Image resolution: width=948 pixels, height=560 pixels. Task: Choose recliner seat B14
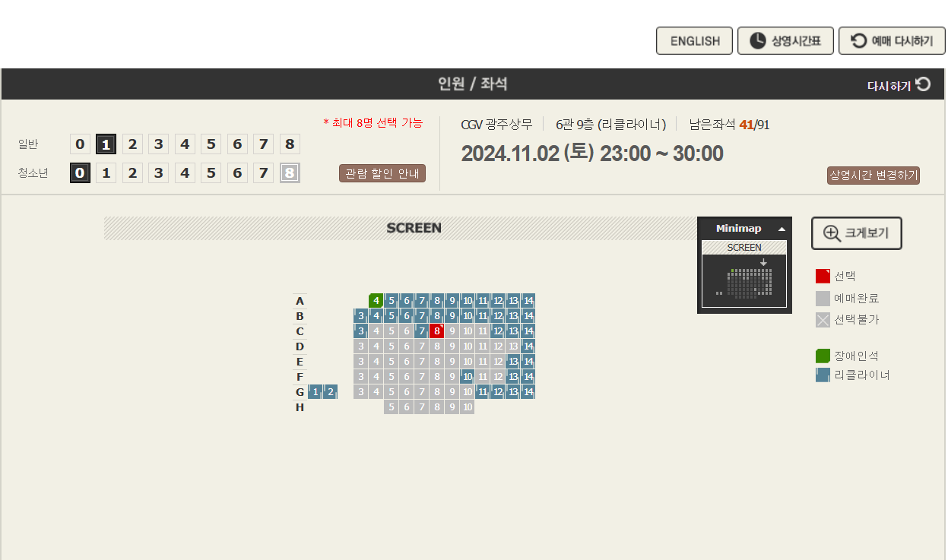click(528, 316)
